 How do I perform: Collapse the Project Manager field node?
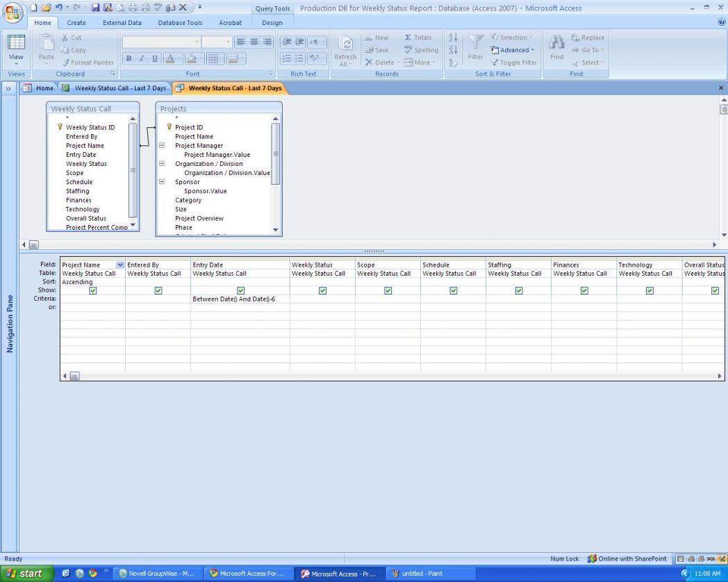click(x=162, y=145)
